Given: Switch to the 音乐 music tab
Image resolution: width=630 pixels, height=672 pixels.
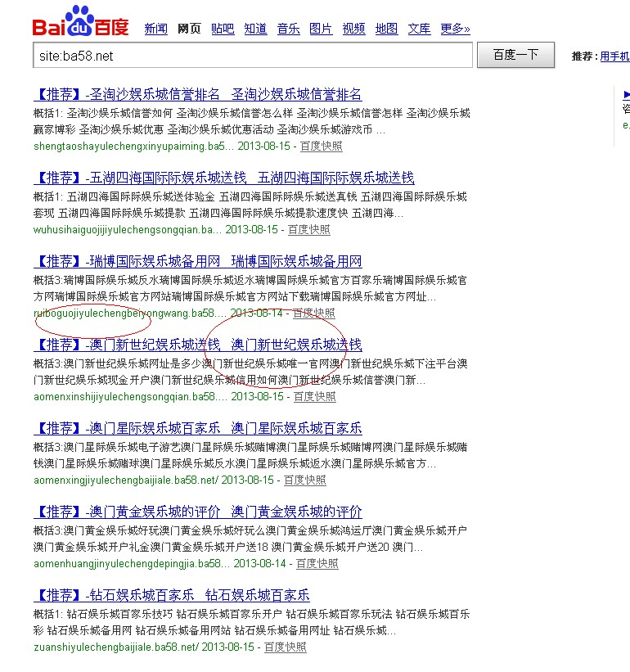Looking at the screenshot, I should point(288,29).
